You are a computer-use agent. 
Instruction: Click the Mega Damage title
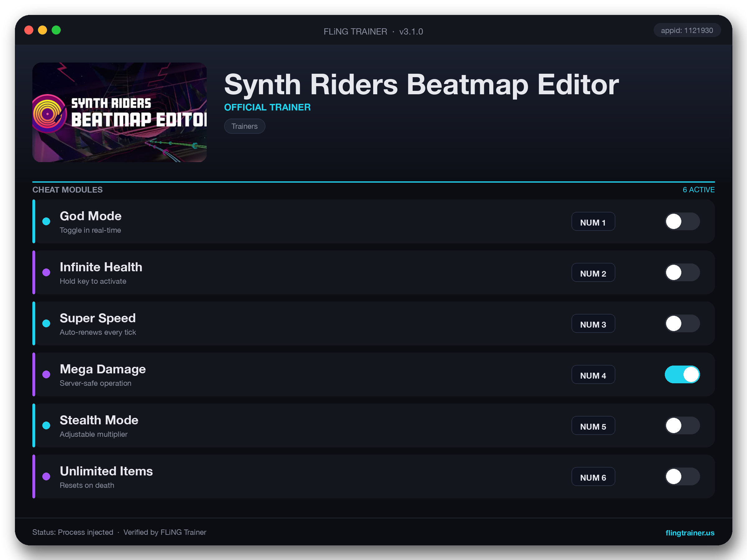click(x=103, y=369)
